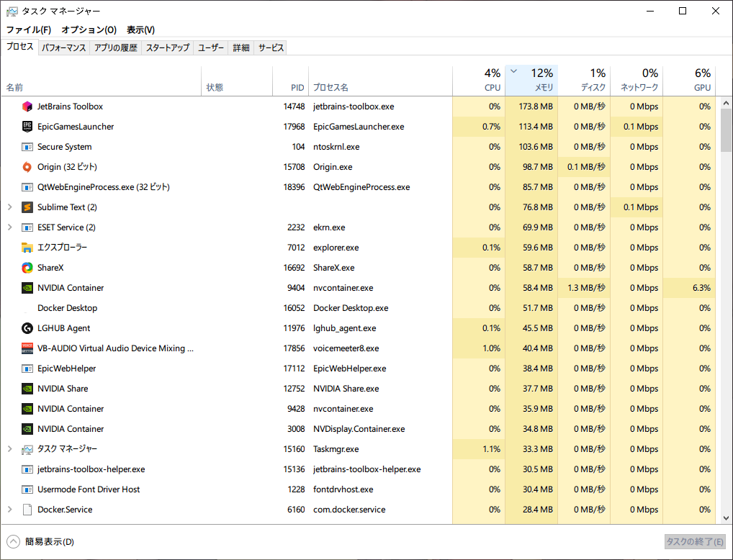Open the ファイル(F) menu
Viewport: 733px width, 560px height.
tap(29, 30)
